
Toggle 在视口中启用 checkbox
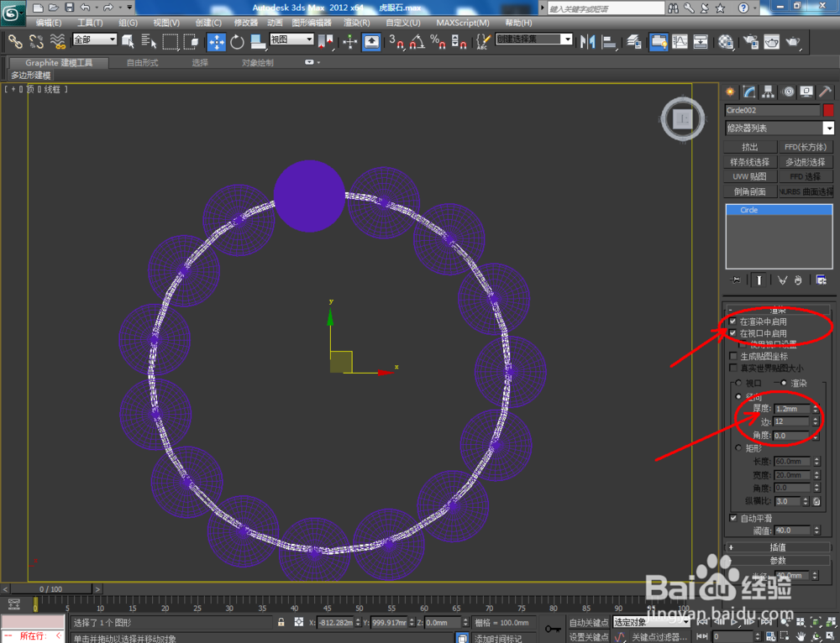tap(732, 333)
